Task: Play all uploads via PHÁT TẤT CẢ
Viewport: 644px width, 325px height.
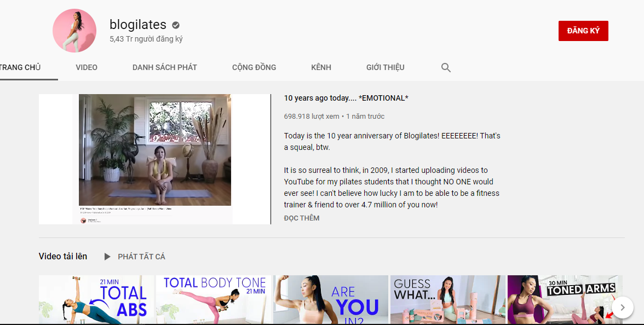Action: (x=141, y=257)
